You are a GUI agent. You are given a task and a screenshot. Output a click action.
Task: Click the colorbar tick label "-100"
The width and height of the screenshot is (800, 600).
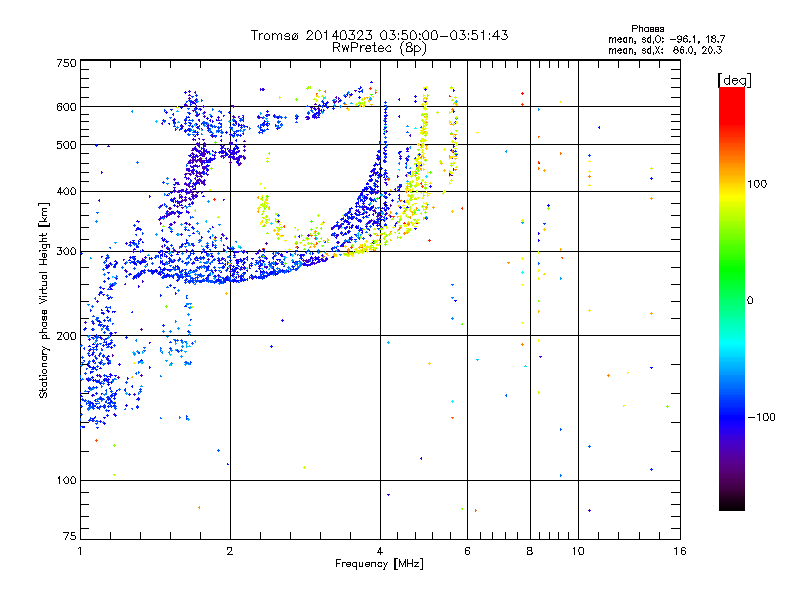[761, 417]
